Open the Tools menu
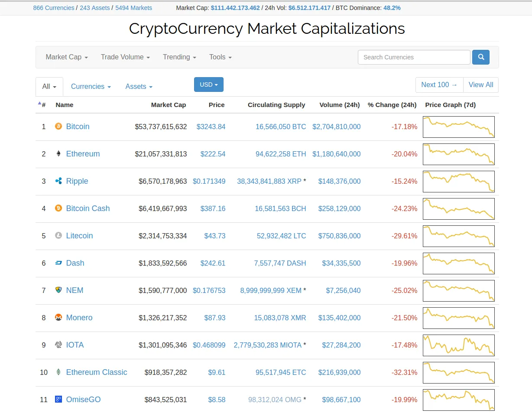Screen dimensions: 532x413 click(220, 57)
